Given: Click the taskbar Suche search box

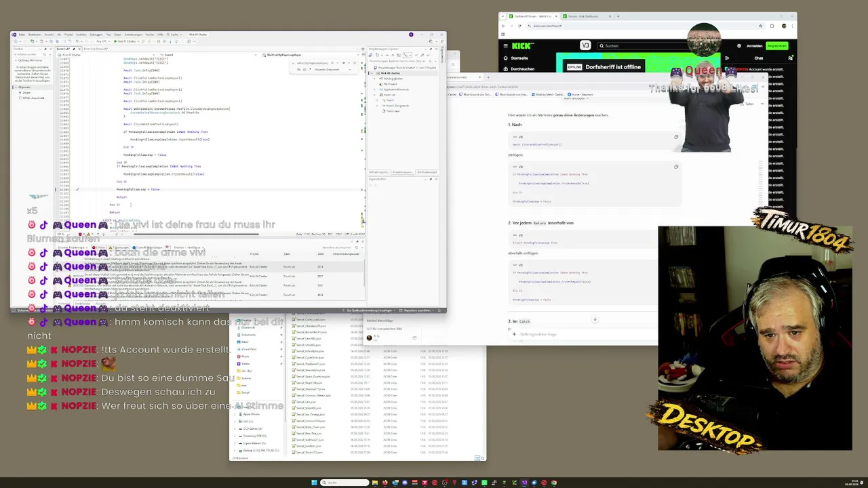Looking at the screenshot, I should click(x=345, y=483).
